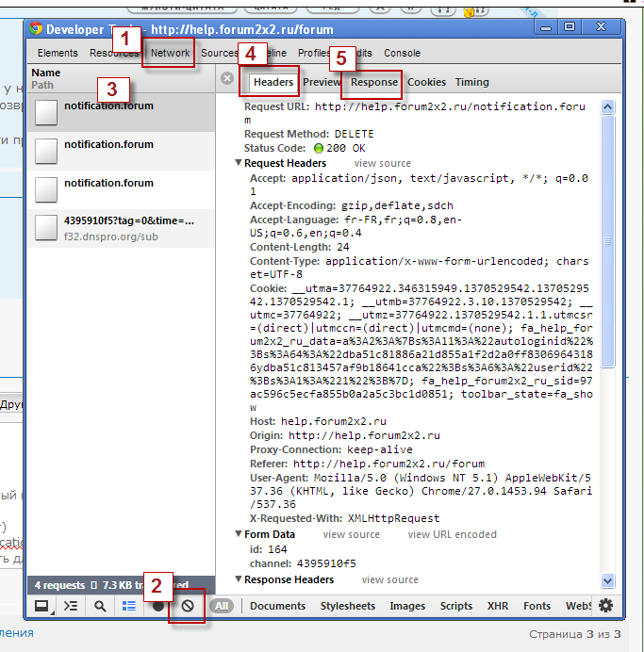Open the Timing tab

(471, 82)
